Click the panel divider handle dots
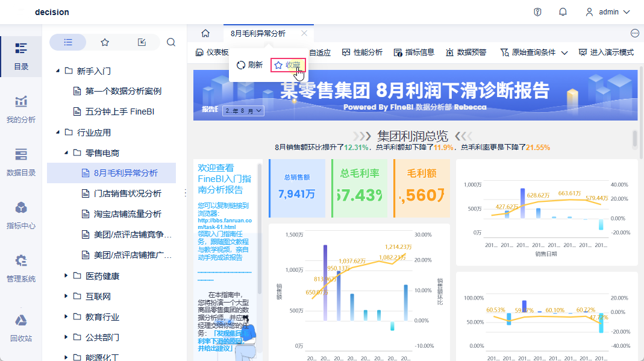The image size is (644, 361). click(185, 192)
